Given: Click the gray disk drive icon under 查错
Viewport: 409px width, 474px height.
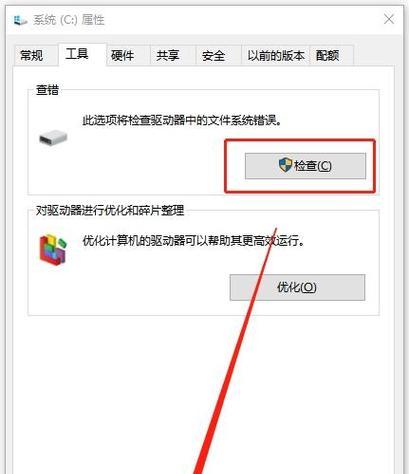Looking at the screenshot, I should tap(53, 138).
